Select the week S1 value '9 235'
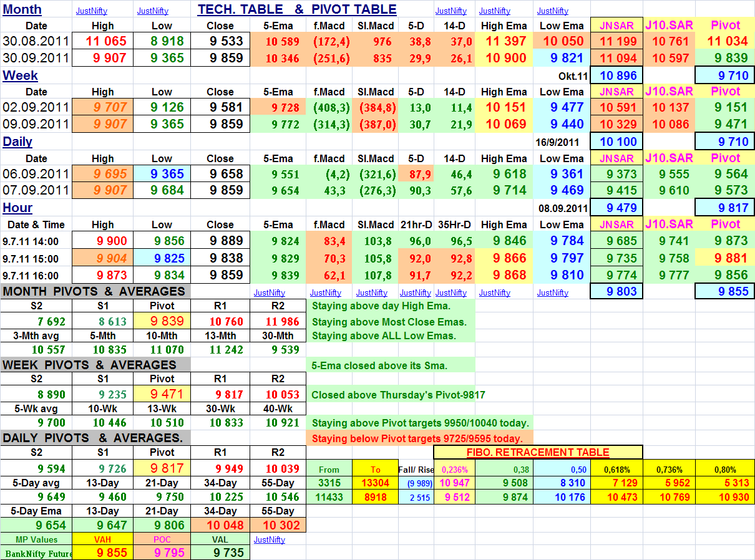 pos(102,394)
